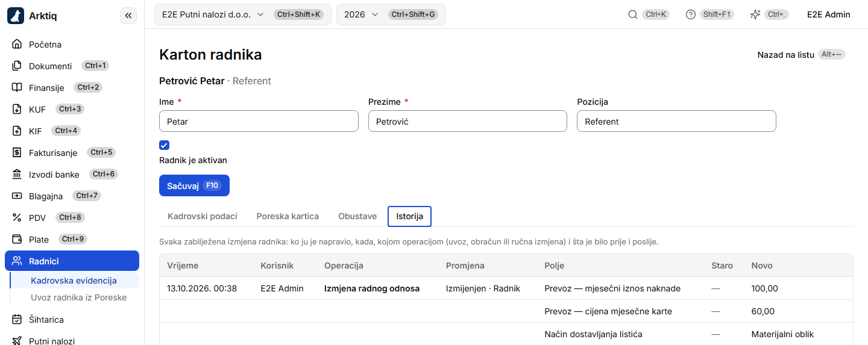The image size is (868, 345).
Task: Open Kadrovska evidencija submenu item
Action: (x=74, y=281)
